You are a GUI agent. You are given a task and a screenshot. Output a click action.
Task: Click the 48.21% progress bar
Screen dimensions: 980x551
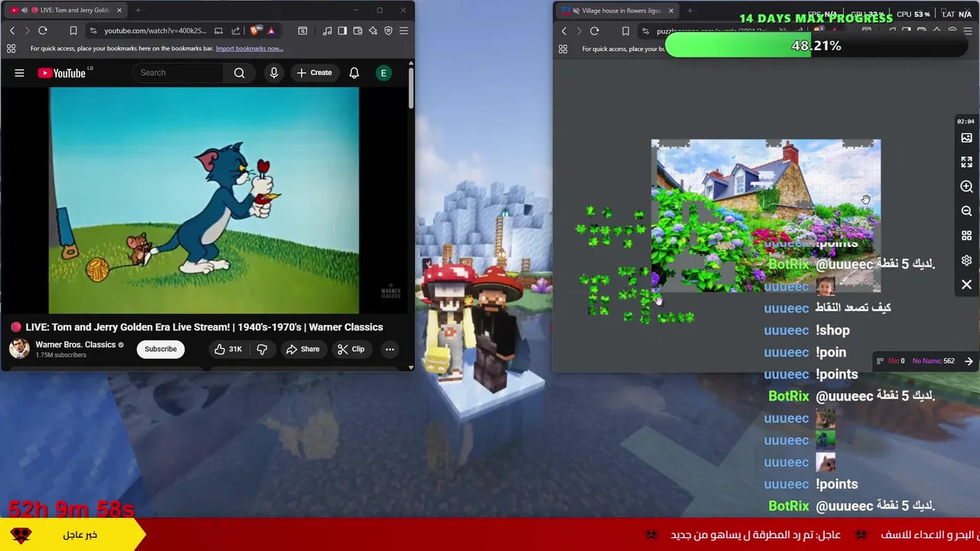point(816,46)
